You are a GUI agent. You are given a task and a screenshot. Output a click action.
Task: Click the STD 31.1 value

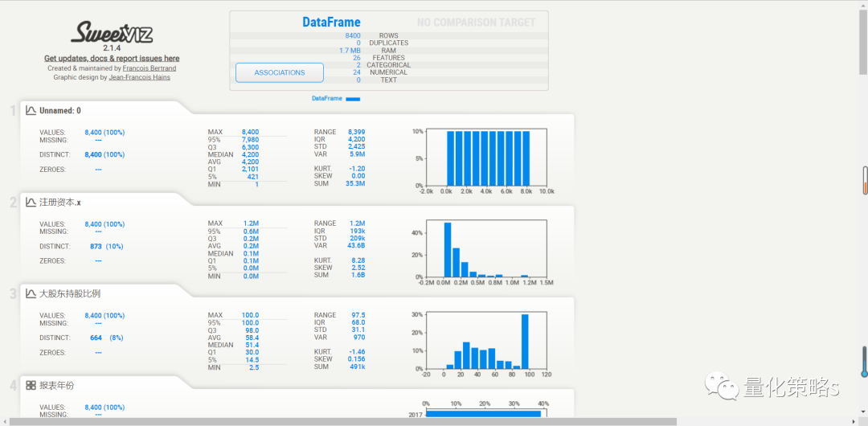(x=359, y=330)
